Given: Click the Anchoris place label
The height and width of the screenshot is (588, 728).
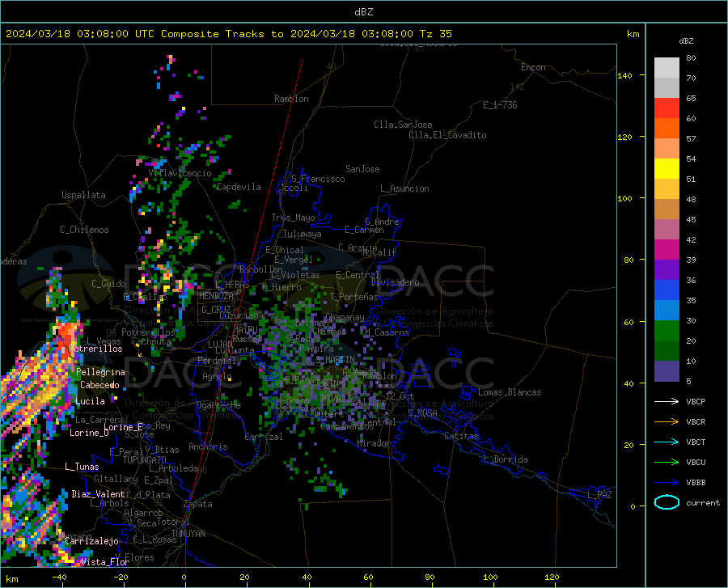Looking at the screenshot, I should click(208, 447).
